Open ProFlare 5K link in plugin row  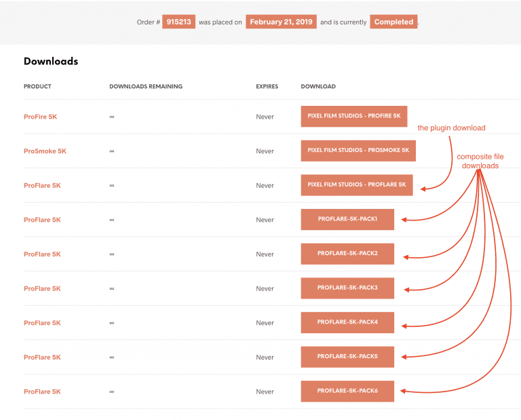42,185
